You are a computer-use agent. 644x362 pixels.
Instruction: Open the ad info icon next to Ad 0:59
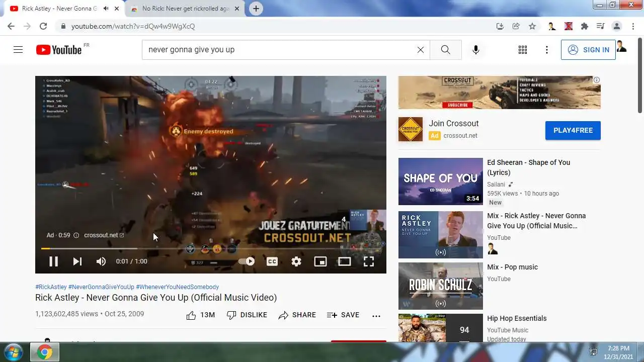point(76,235)
